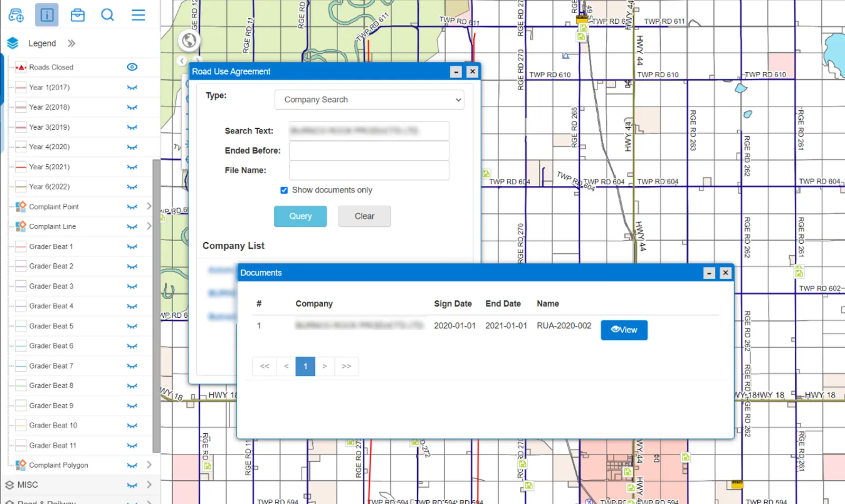Go to previous page in Documents
Image resolution: width=845 pixels, height=504 pixels.
coord(286,366)
